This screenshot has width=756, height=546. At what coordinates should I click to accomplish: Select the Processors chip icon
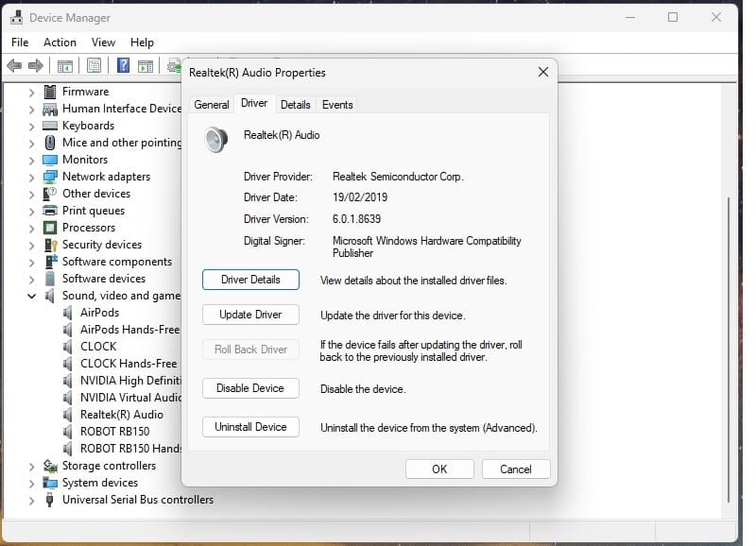click(x=50, y=228)
